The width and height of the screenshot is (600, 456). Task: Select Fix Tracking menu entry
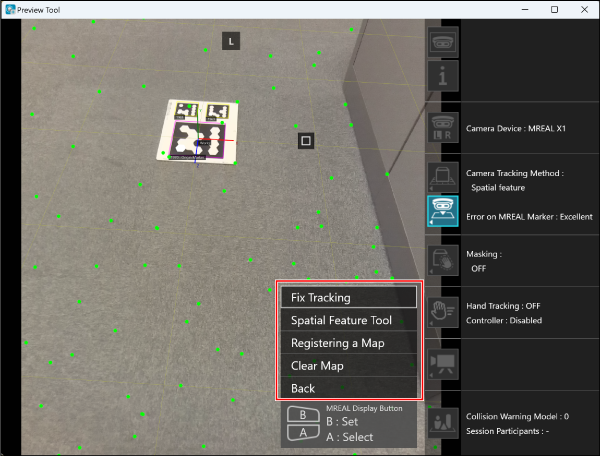point(349,297)
